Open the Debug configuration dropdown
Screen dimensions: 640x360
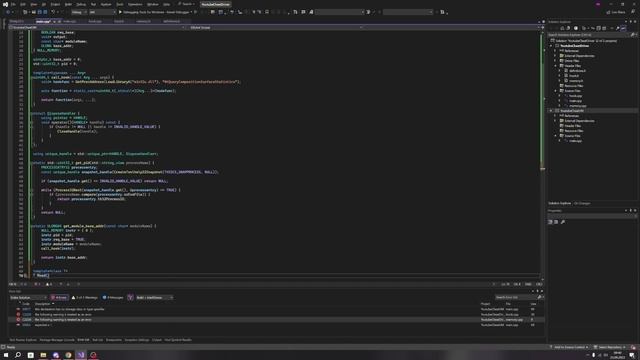[79, 12]
